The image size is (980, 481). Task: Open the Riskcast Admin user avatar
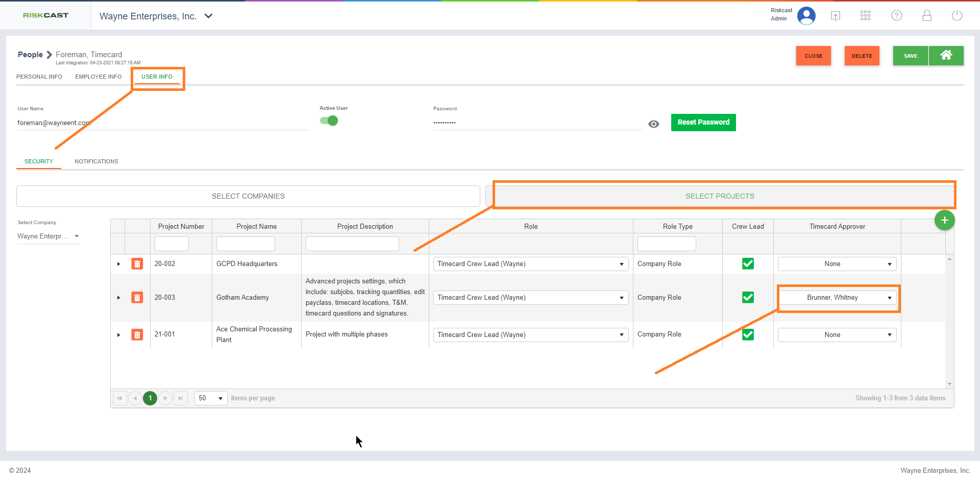coord(806,16)
